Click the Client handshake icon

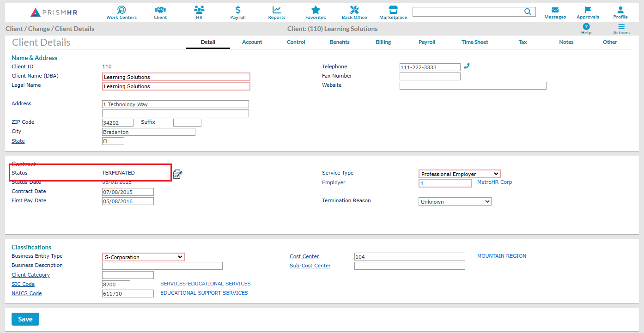pyautogui.click(x=160, y=10)
